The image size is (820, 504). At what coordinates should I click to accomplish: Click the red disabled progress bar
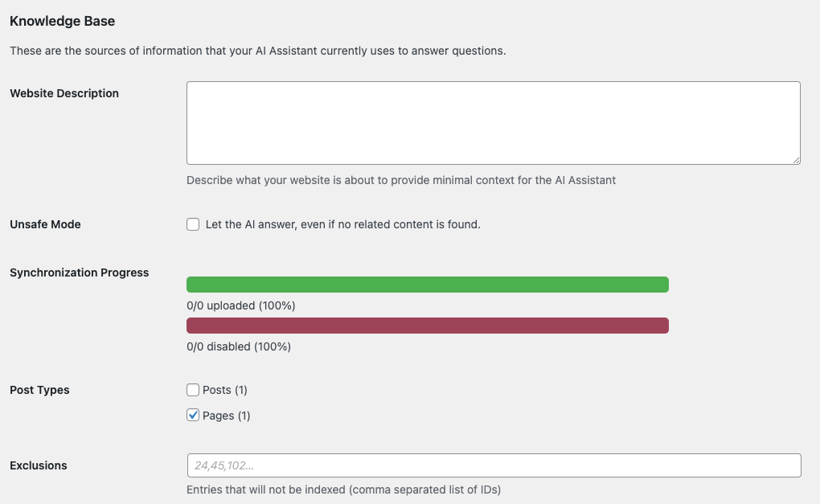(x=427, y=326)
